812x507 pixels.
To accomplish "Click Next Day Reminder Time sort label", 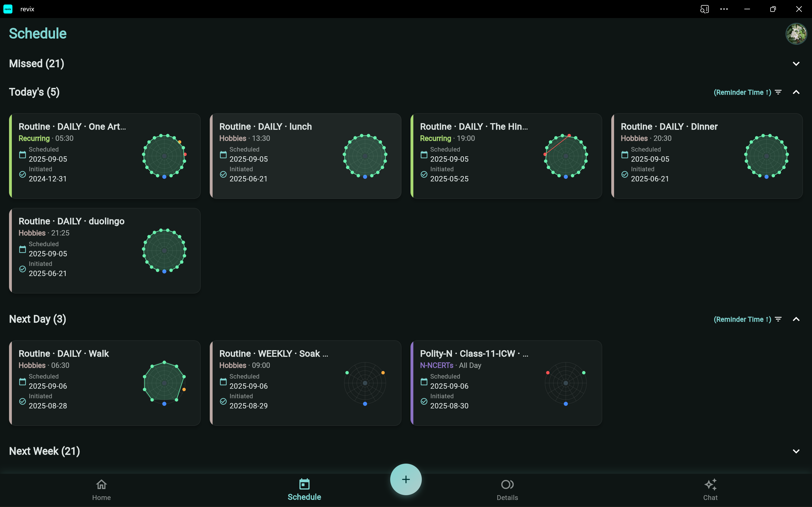I will [x=742, y=319].
